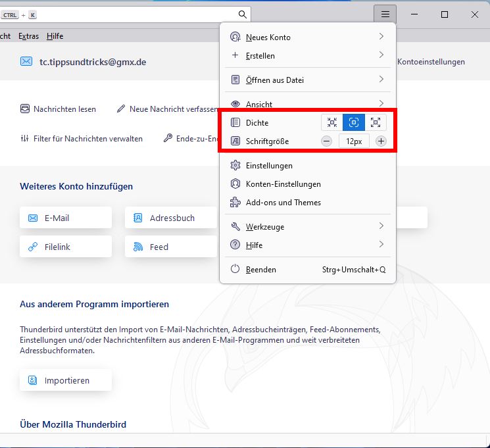Select normal density icon
Screen dimensions: 490x448
354,122
